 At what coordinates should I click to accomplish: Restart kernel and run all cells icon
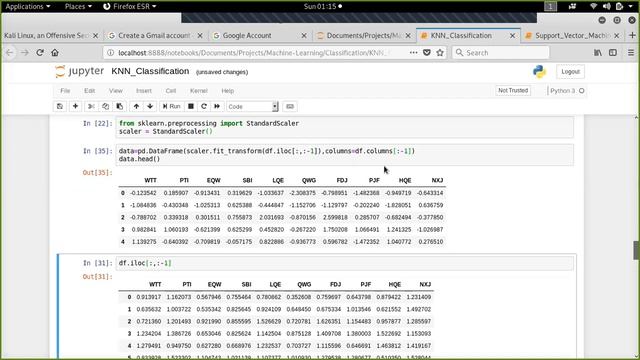[217, 107]
